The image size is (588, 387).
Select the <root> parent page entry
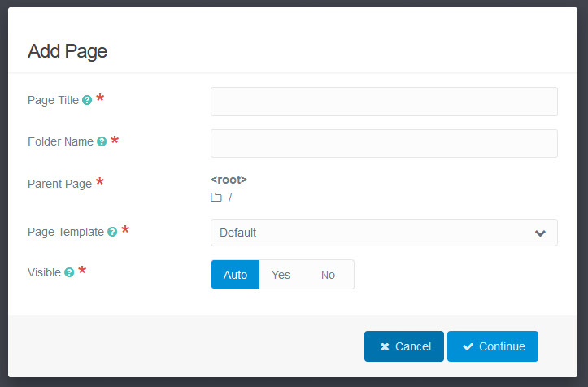[x=229, y=180]
